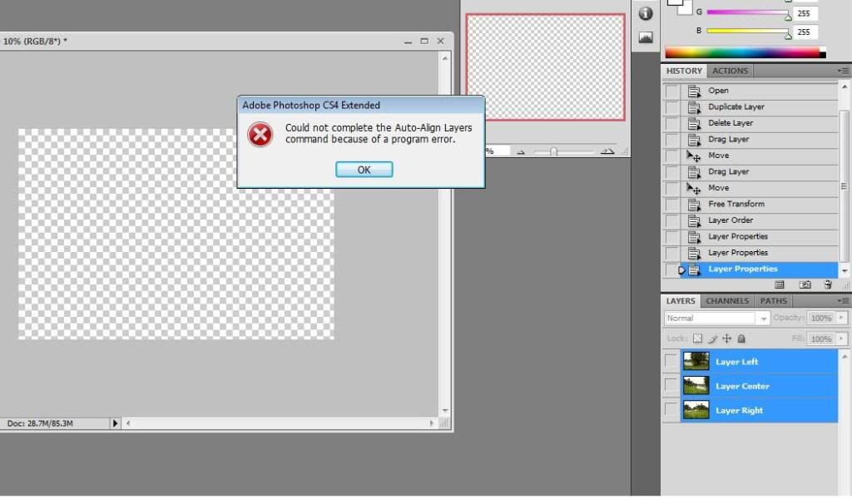Screen dimensions: 852x504
Task: Toggle visibility of Layer Right
Action: click(671, 410)
